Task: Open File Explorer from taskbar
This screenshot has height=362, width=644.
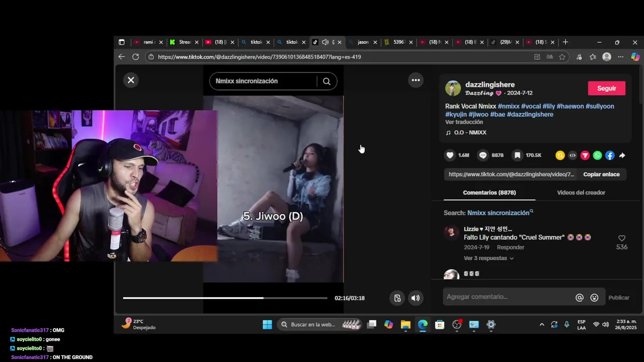Action: [406, 325]
